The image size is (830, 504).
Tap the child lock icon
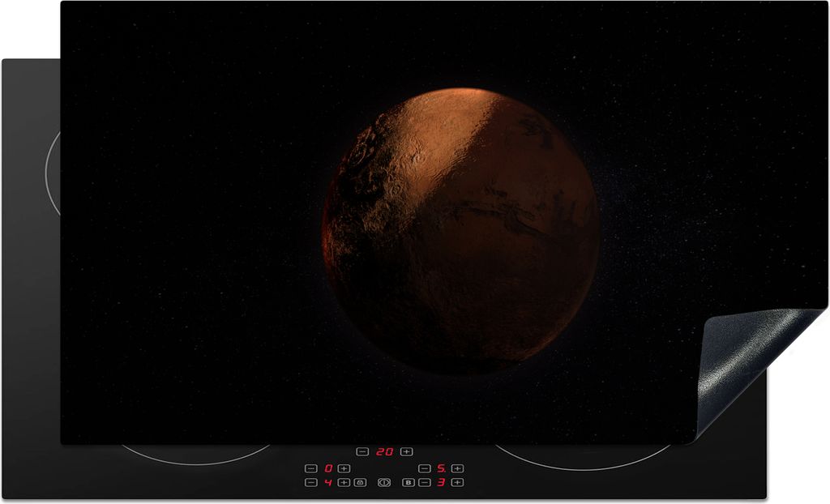361,483
